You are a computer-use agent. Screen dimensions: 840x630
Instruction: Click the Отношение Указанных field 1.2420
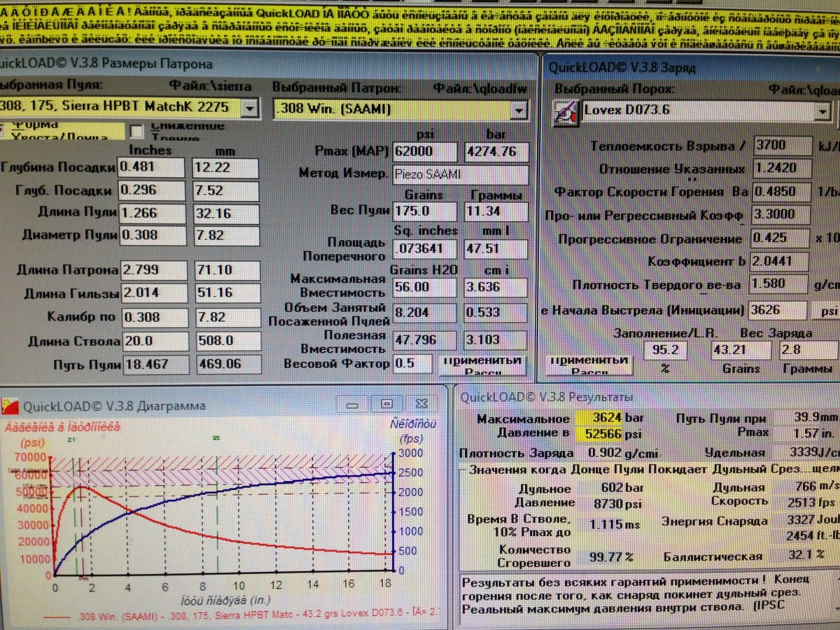coord(781,169)
